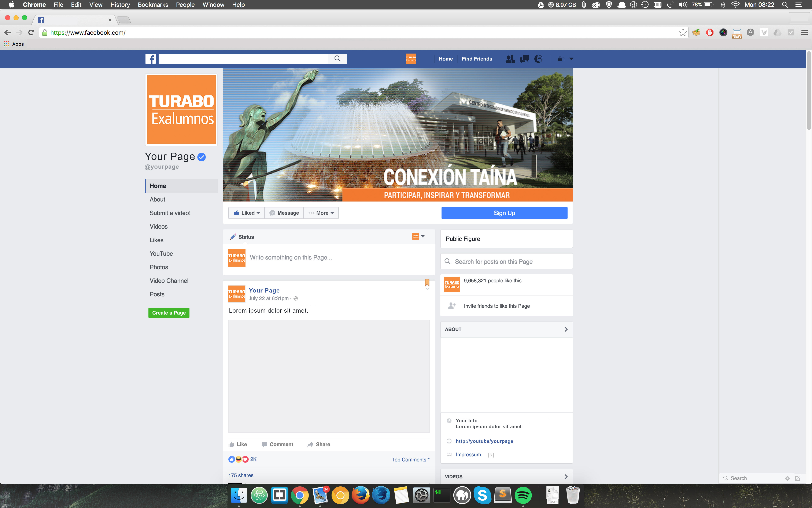Screen dimensions: 812x508
Task: Open the http://youtube/yourpage link
Action: click(484, 441)
